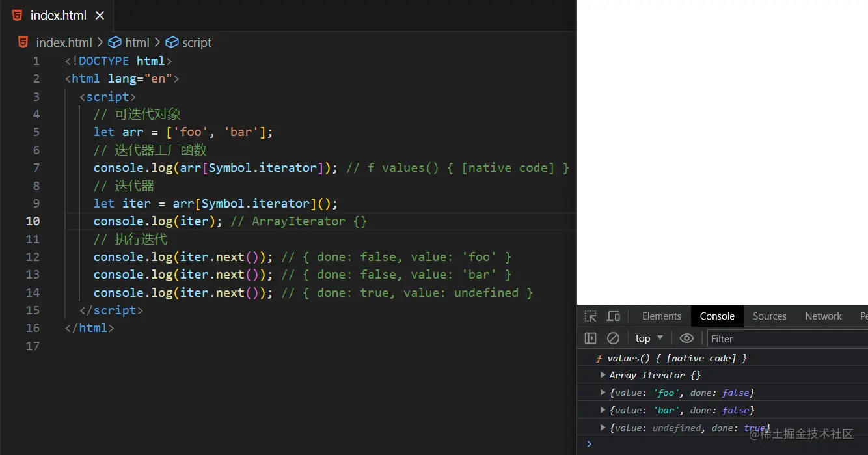
Task: Click console.log(arr[Symbol.iterator]) on line 7
Action: pos(215,168)
